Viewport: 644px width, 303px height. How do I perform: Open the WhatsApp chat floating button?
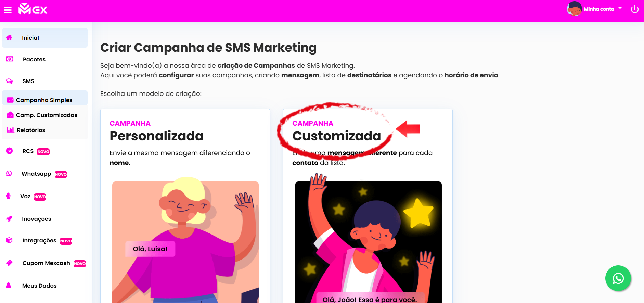[x=618, y=278]
